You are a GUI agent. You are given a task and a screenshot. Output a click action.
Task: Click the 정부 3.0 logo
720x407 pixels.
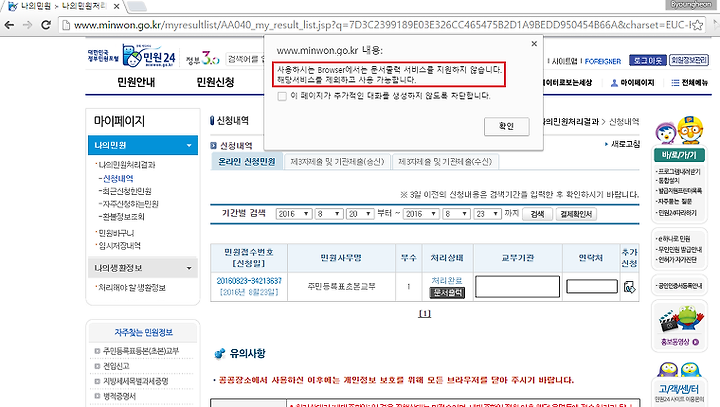(x=202, y=58)
